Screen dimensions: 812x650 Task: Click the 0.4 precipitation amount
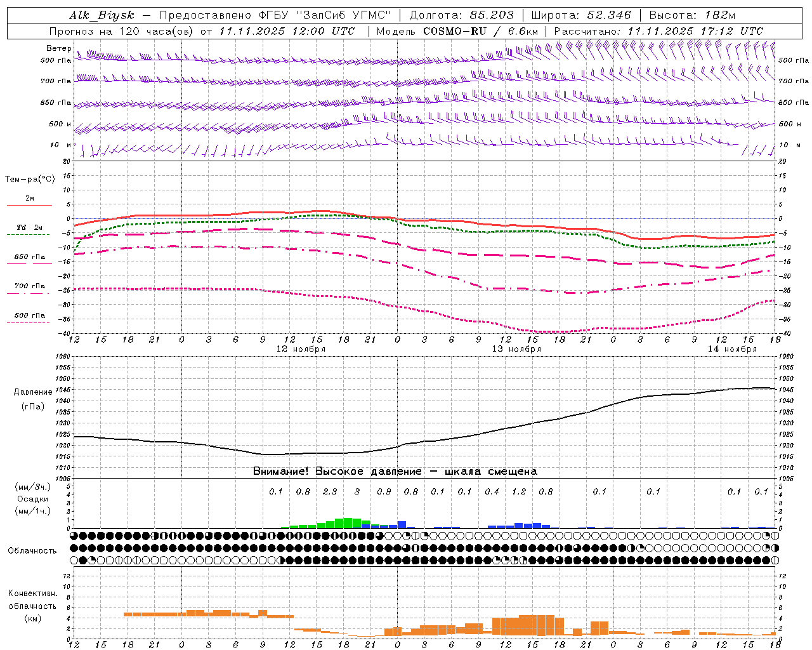(x=492, y=492)
